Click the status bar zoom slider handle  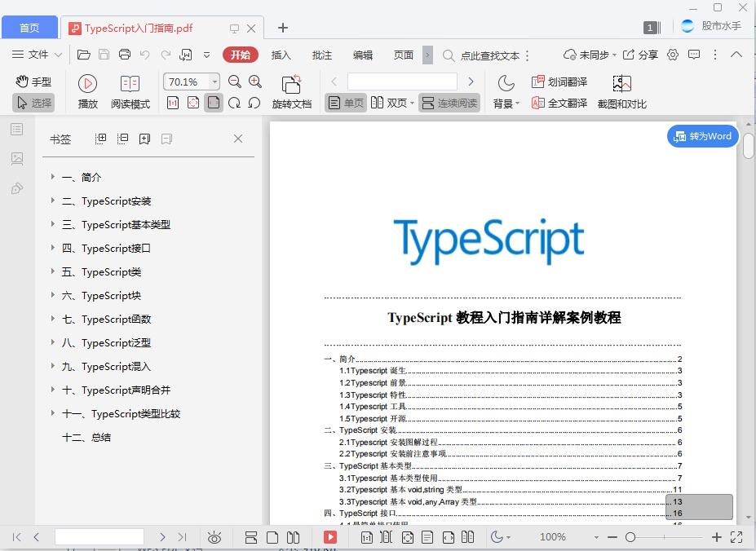coord(630,537)
